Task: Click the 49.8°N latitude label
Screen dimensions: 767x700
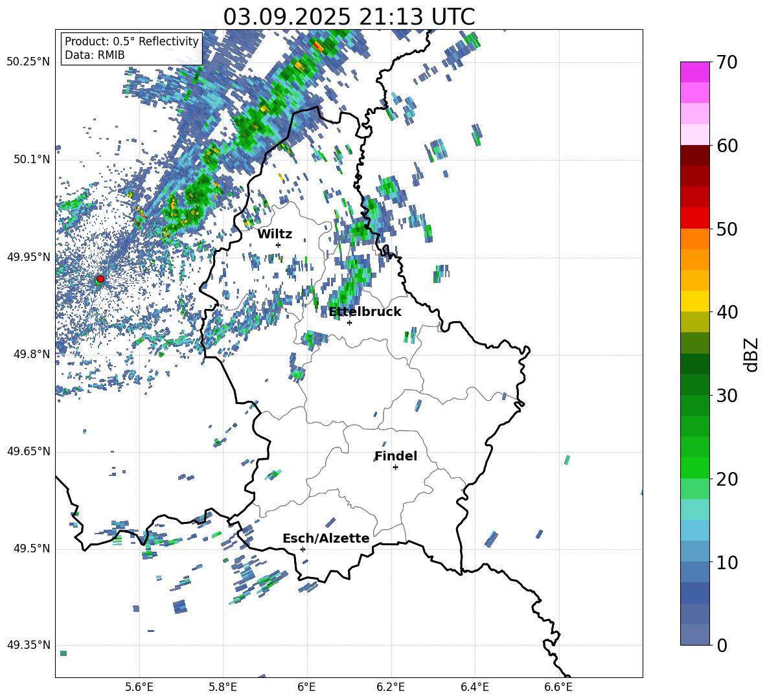Action: [x=32, y=354]
